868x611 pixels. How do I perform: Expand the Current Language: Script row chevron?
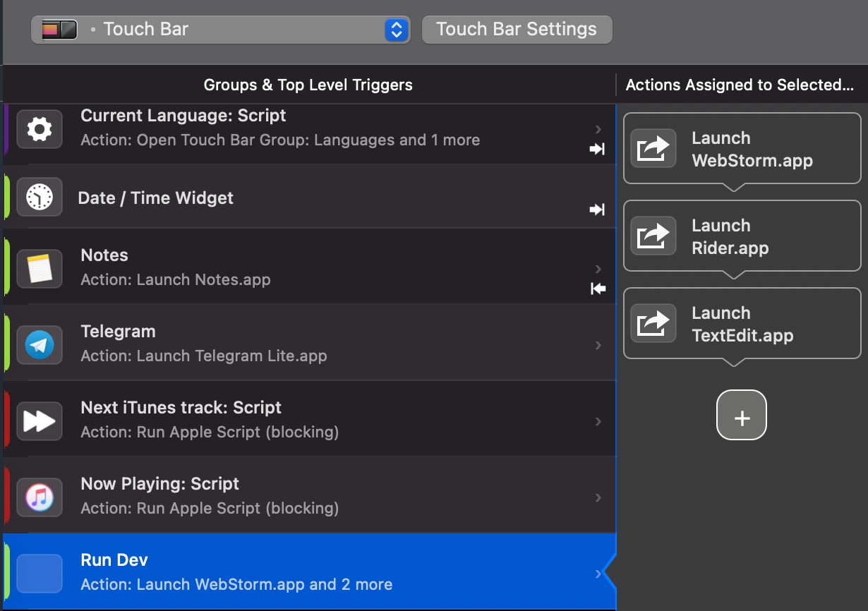point(598,128)
